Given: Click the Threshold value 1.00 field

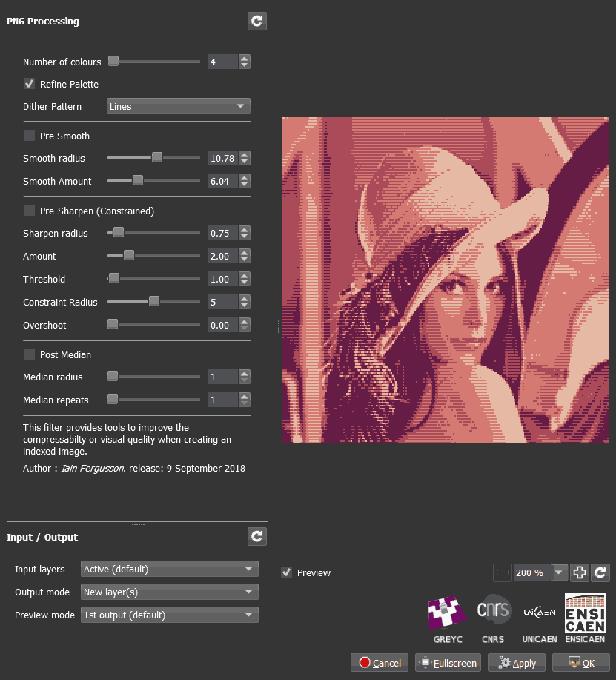Looking at the screenshot, I should (x=223, y=279).
